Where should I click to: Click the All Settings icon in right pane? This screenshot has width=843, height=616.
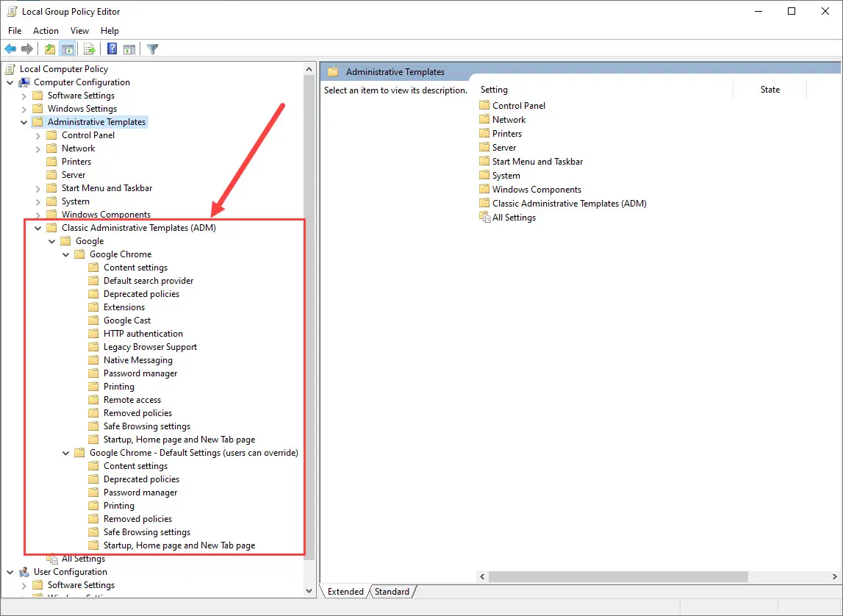tap(484, 217)
